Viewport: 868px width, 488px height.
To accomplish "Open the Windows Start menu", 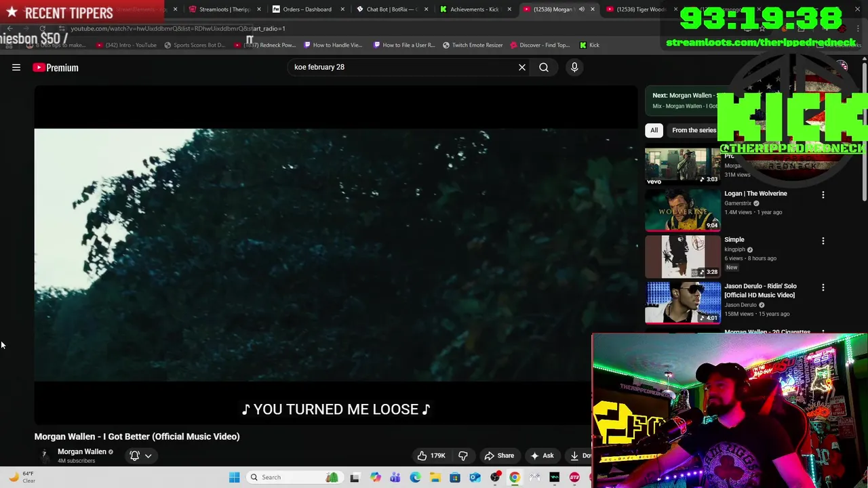I will (234, 477).
